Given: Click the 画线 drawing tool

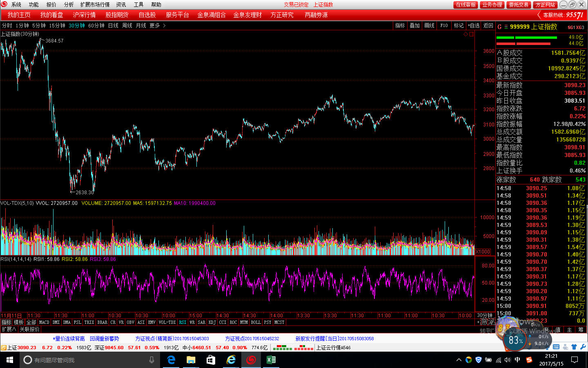Looking at the screenshot, I should pos(430,25).
